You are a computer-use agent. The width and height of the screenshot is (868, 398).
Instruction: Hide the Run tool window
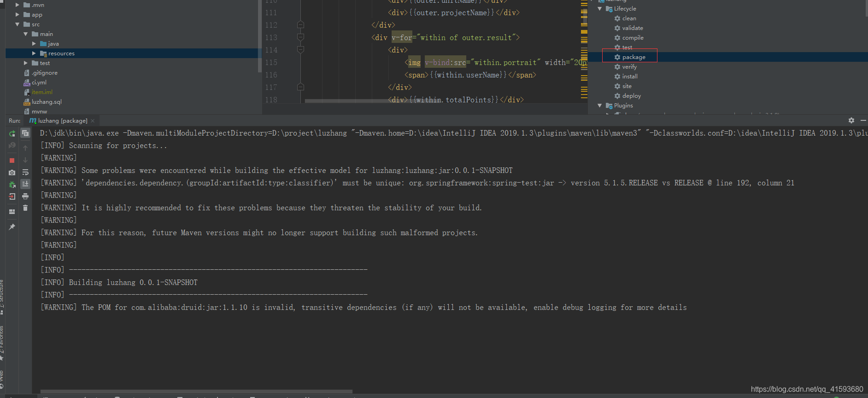863,120
